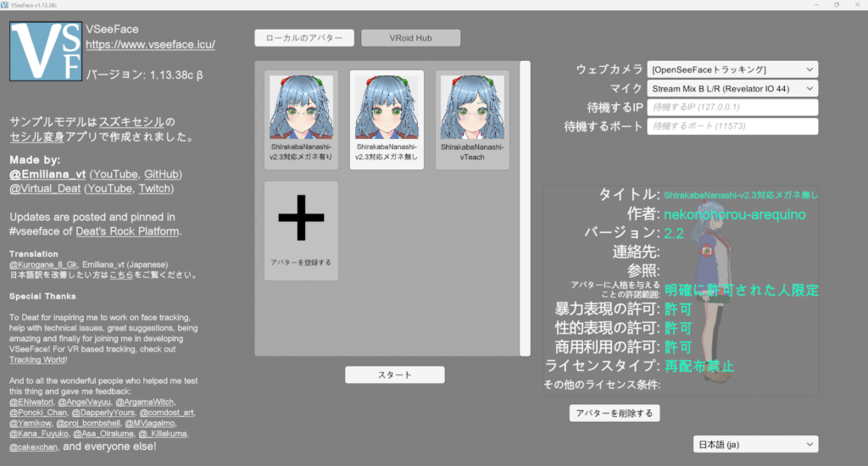Click the VSeeFace title bar app icon
Viewport: 868px width, 466px height.
tap(4, 5)
